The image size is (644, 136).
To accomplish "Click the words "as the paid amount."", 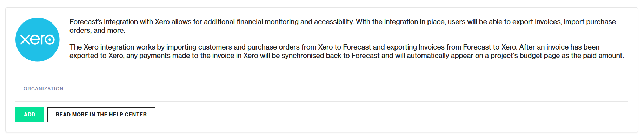I will [x=593, y=56].
